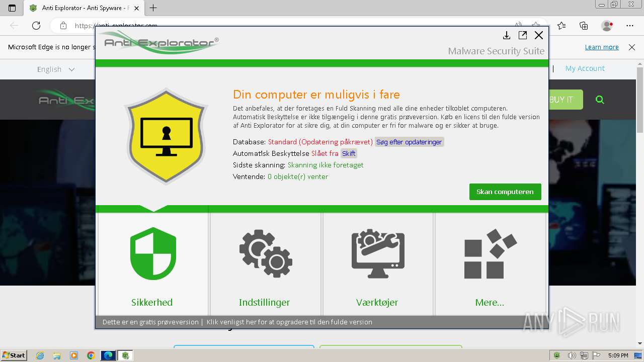Click the Edge browser refresh button
644x362 pixels.
coord(36,26)
